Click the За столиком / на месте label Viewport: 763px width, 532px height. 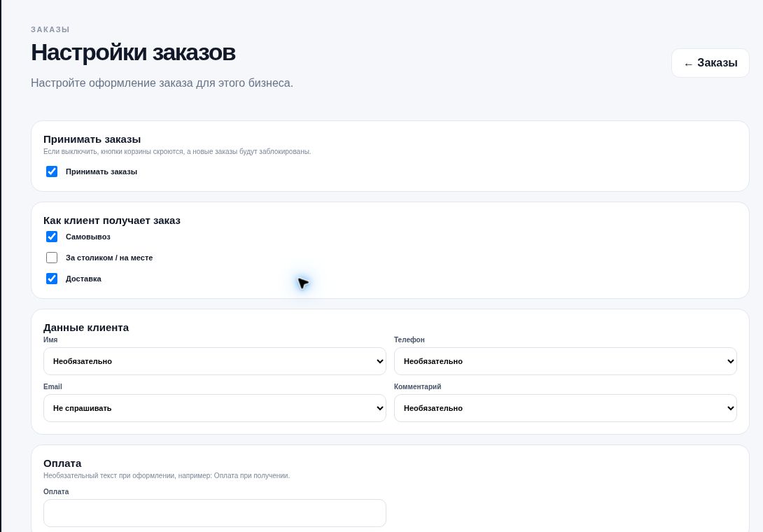(109, 258)
